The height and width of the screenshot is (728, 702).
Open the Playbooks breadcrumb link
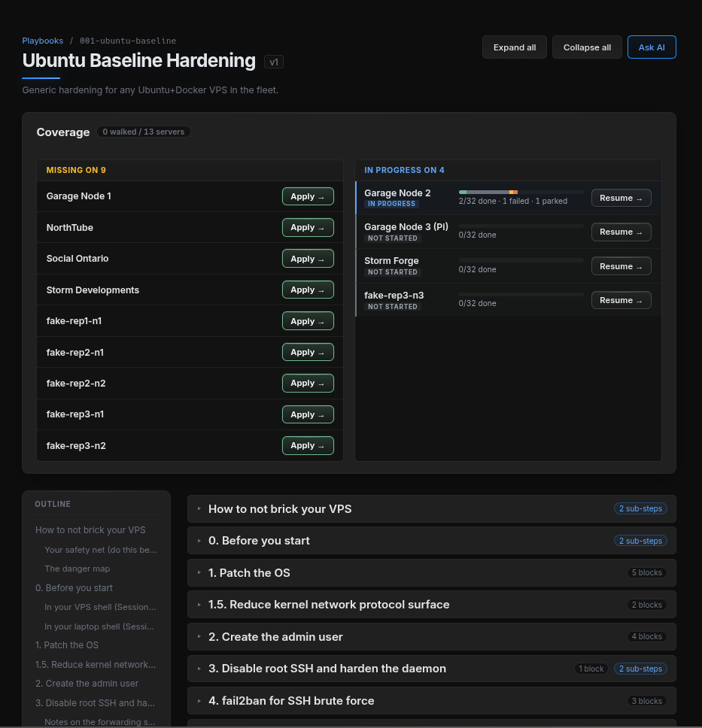(43, 41)
